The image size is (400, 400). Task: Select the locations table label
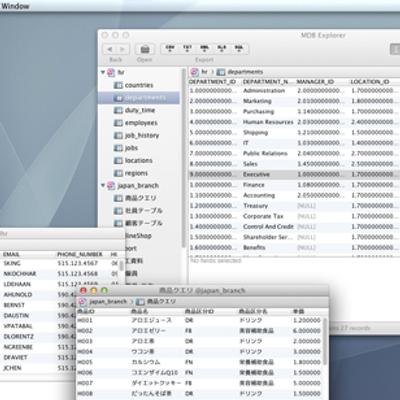(x=138, y=160)
